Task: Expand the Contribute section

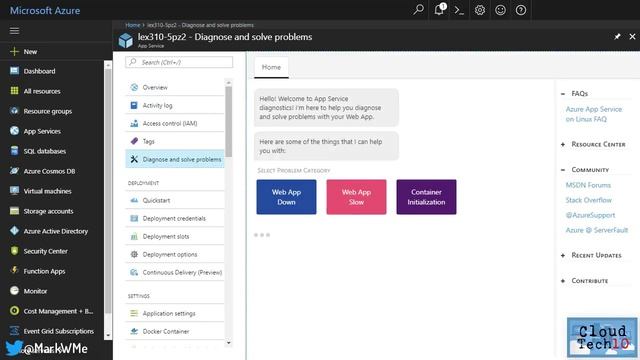Action: tap(563, 281)
